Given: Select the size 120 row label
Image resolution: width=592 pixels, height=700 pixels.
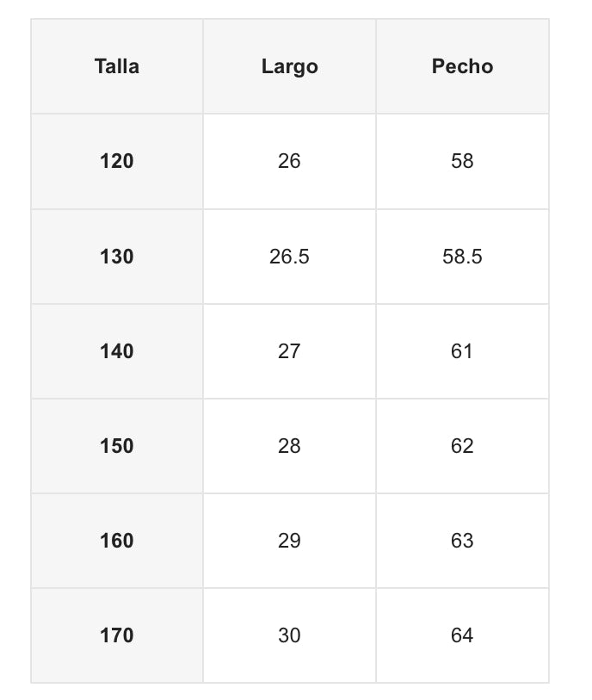Looking at the screenshot, I should (117, 161).
